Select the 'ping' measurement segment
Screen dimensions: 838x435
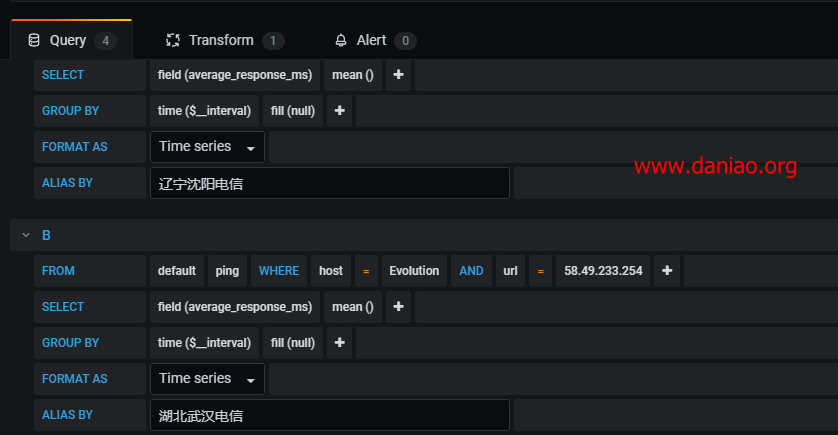click(227, 271)
